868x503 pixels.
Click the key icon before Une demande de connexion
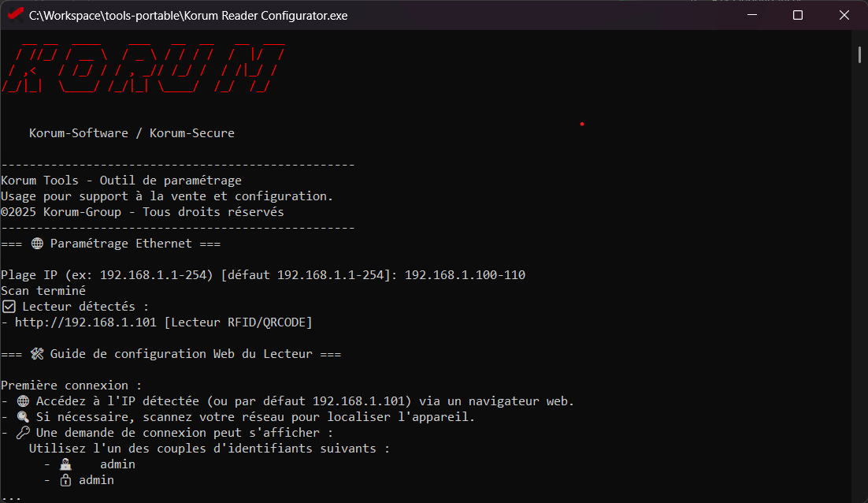coord(23,433)
